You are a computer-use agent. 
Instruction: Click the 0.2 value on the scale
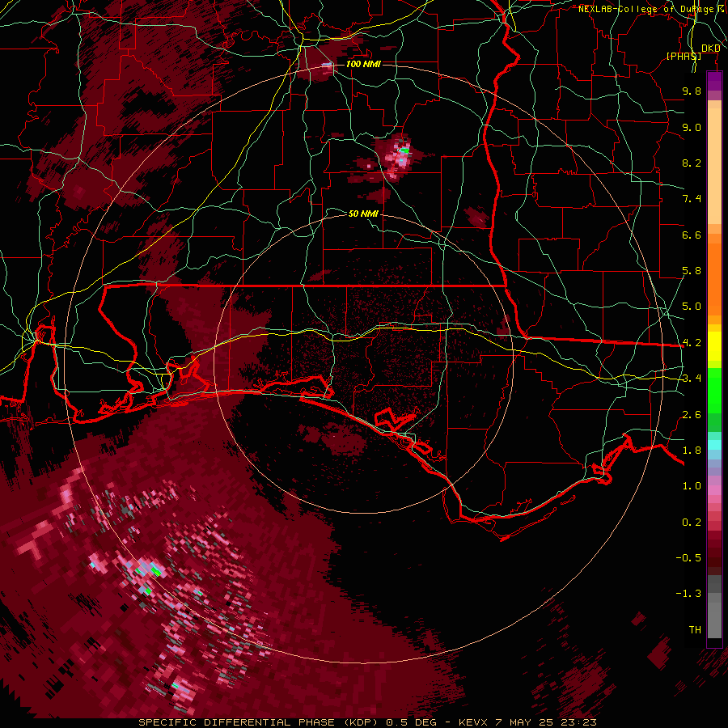click(x=692, y=523)
